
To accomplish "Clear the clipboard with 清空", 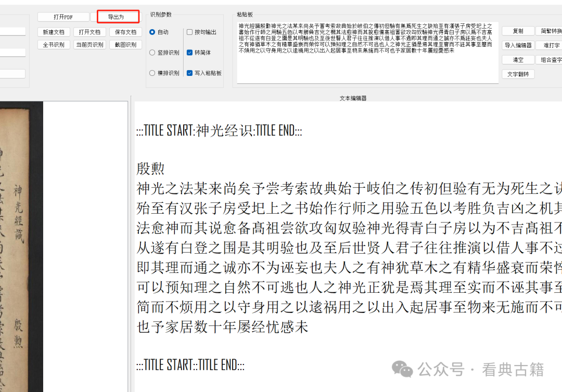I will pos(518,60).
